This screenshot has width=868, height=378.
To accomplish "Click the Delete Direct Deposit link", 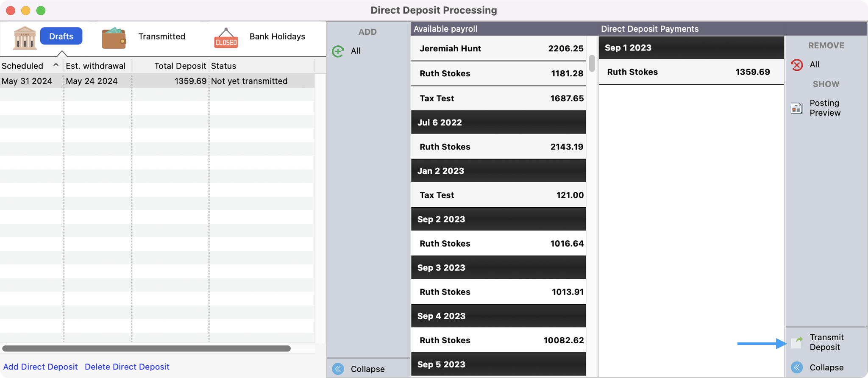I will pos(127,367).
